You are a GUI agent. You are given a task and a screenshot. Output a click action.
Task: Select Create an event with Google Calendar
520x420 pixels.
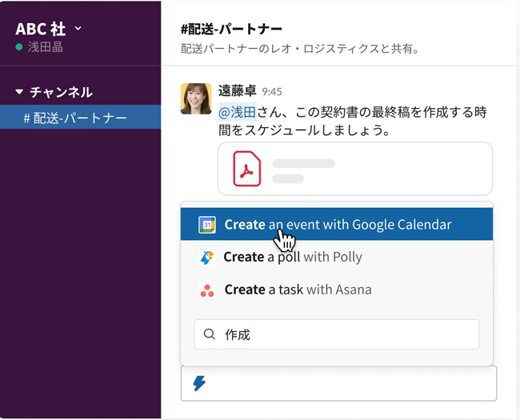(338, 225)
